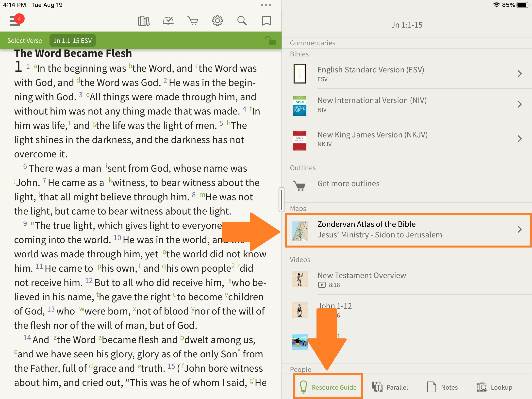532x399 pixels.
Task: Tap the bookmark icon in toolbar
Action: coord(266,21)
